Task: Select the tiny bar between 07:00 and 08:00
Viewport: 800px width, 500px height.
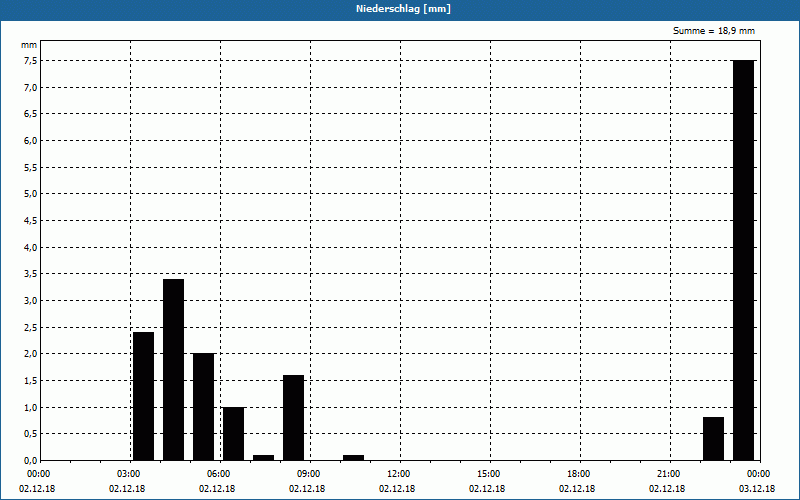Action: pyautogui.click(x=263, y=458)
